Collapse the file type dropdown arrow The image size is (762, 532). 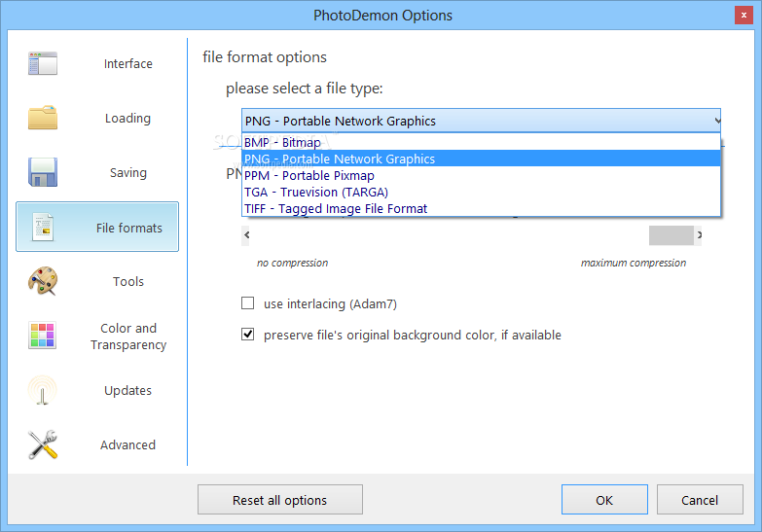point(717,121)
